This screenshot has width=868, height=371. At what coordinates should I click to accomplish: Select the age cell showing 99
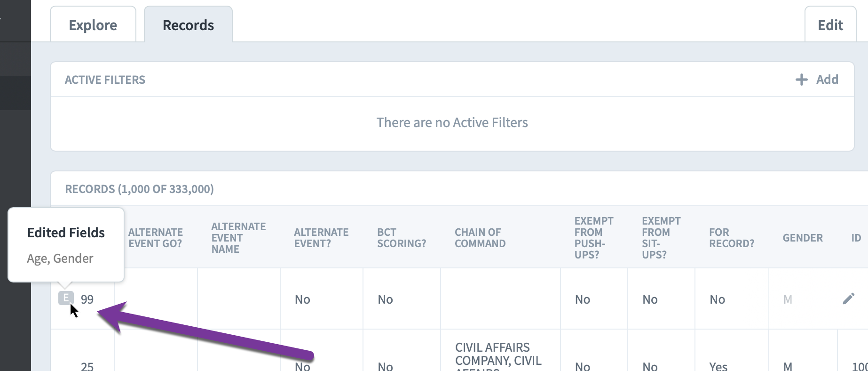coord(87,299)
